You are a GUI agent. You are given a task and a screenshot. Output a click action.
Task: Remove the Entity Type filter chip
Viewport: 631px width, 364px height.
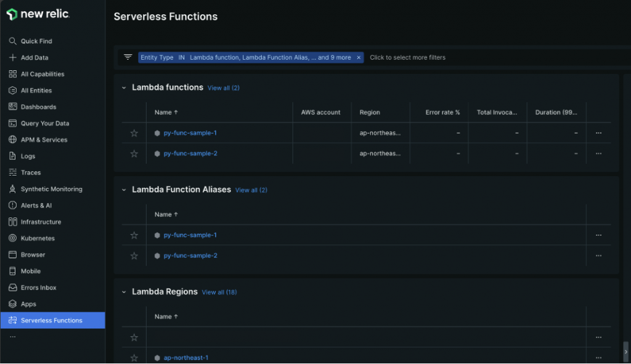tap(359, 57)
